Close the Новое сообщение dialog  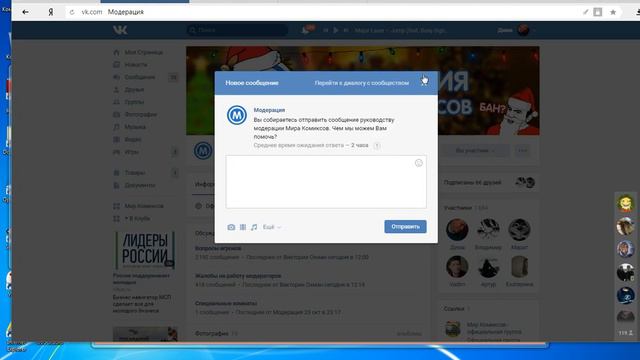click(x=424, y=82)
